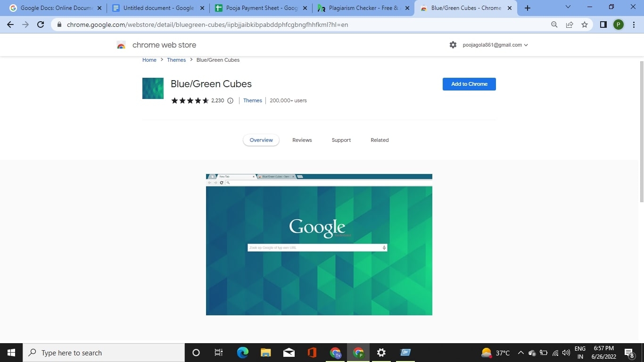Open the Reviews tab
644x362 pixels.
tap(302, 140)
